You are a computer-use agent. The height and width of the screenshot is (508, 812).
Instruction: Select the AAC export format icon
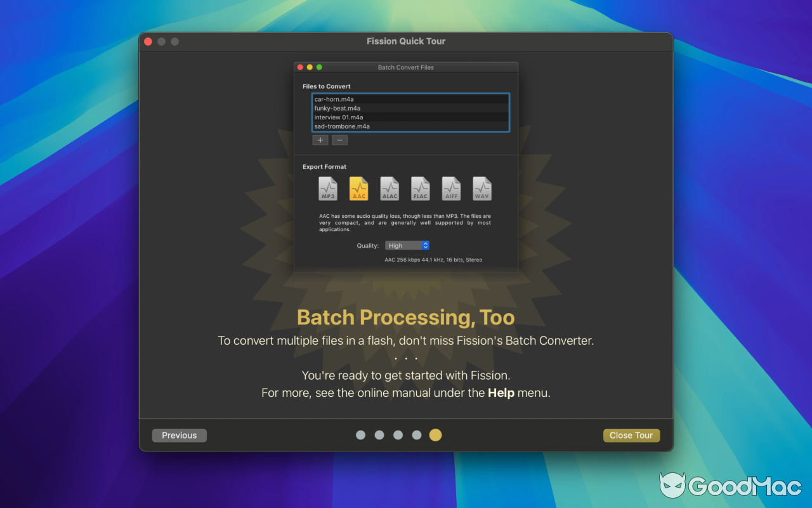(x=358, y=189)
